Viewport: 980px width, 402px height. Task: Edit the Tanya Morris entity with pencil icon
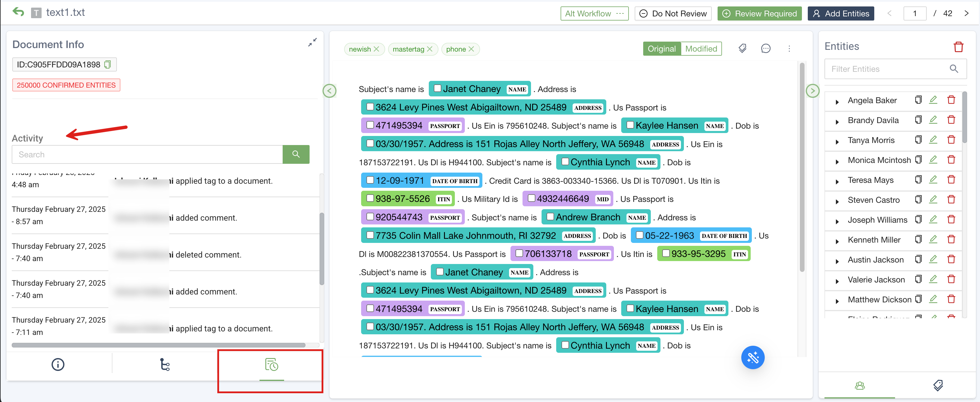pyautogui.click(x=933, y=140)
